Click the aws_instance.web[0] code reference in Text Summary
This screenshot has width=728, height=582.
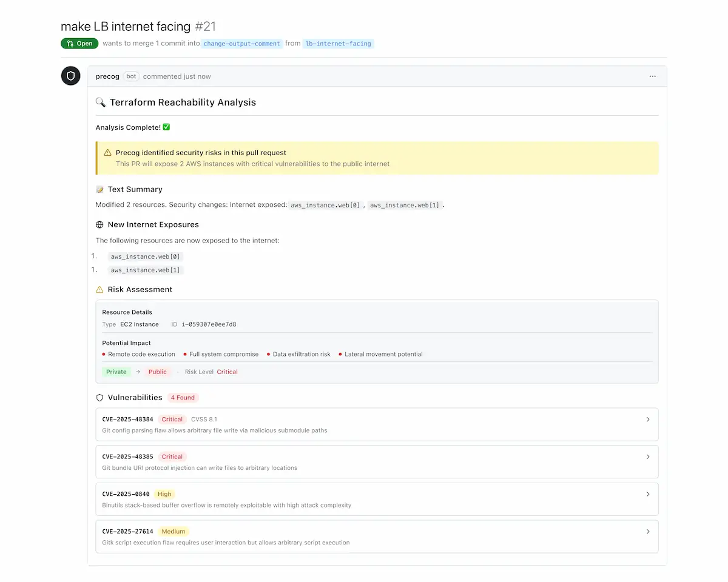pos(324,205)
